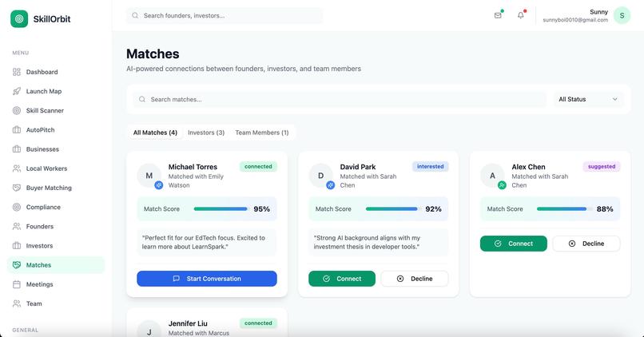Open Compliance menu item
Image resolution: width=644 pixels, height=337 pixels.
[56, 207]
